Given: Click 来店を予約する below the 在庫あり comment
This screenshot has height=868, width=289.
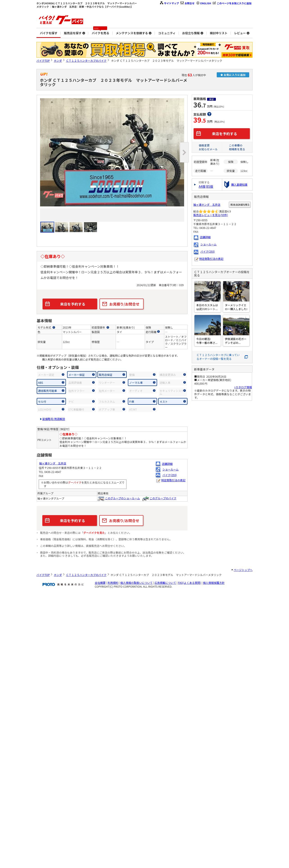Looking at the screenshot, I should tap(70, 304).
